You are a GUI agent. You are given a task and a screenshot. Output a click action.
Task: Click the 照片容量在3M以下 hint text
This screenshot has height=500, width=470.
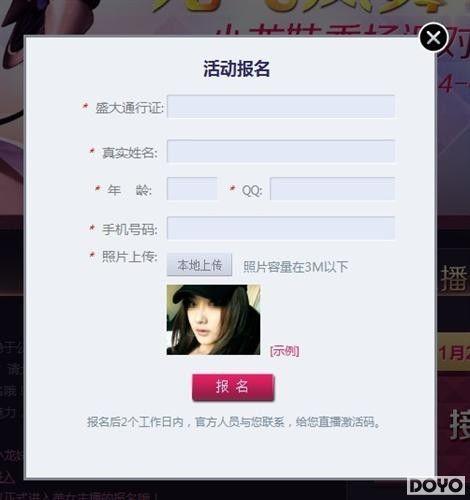(x=296, y=267)
